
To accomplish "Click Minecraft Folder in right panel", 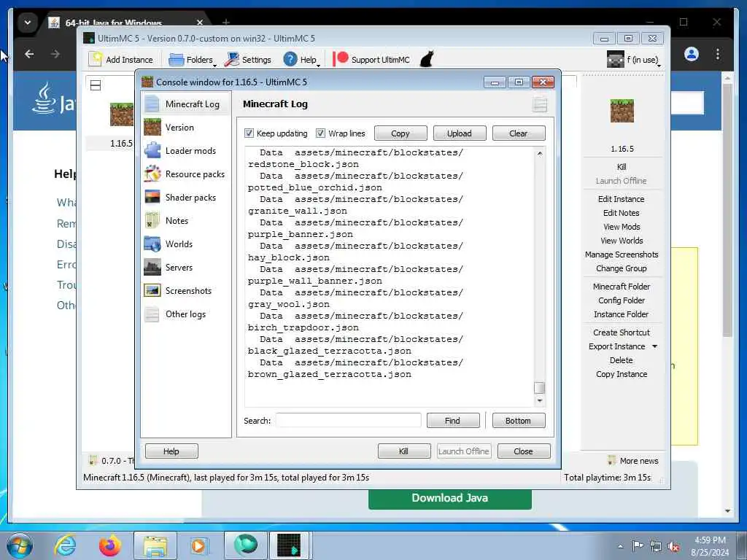I will [x=622, y=287].
